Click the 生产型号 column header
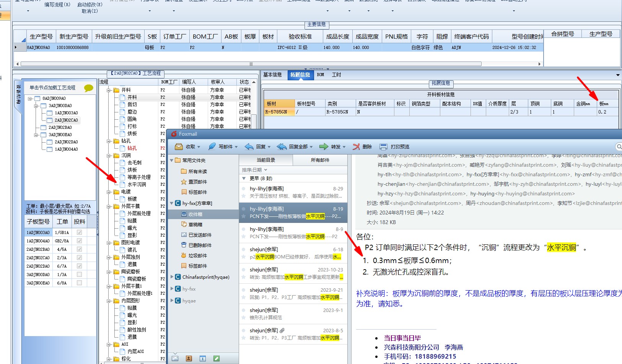Viewport: 622px width, 364px height. pos(41,36)
